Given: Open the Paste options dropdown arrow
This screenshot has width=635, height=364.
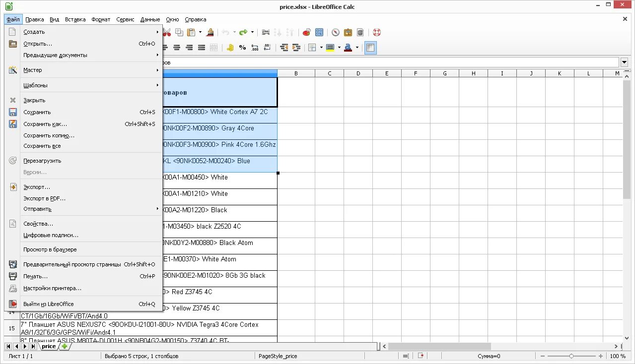Looking at the screenshot, I should (201, 32).
